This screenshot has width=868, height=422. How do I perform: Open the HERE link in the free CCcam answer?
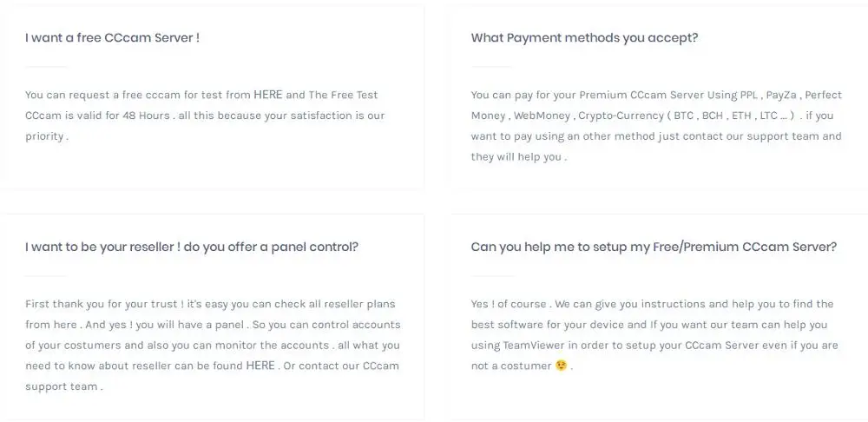[268, 95]
